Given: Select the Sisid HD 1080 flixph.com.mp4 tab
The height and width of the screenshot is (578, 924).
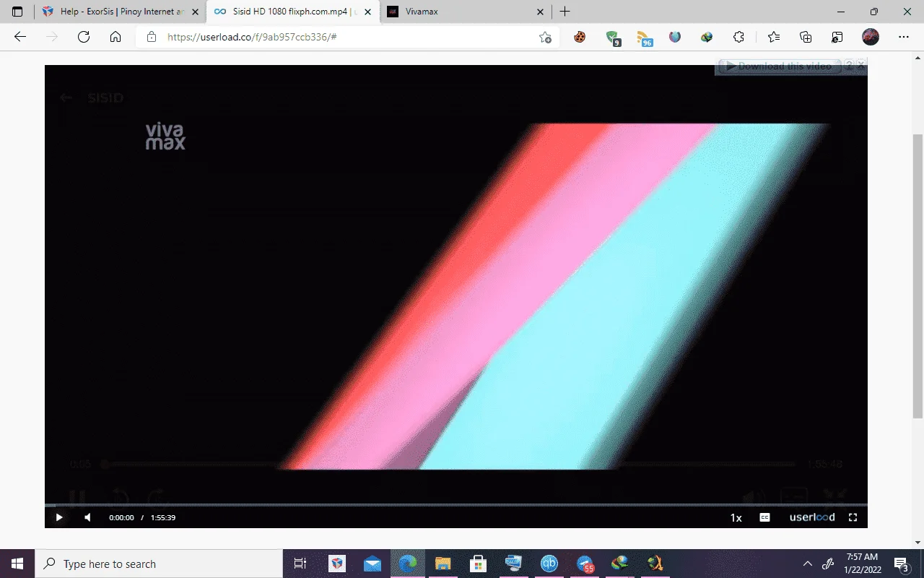Looking at the screenshot, I should tap(294, 12).
